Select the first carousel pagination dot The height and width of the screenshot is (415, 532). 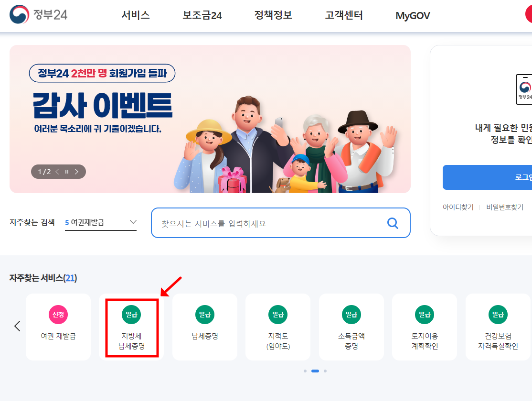click(305, 371)
